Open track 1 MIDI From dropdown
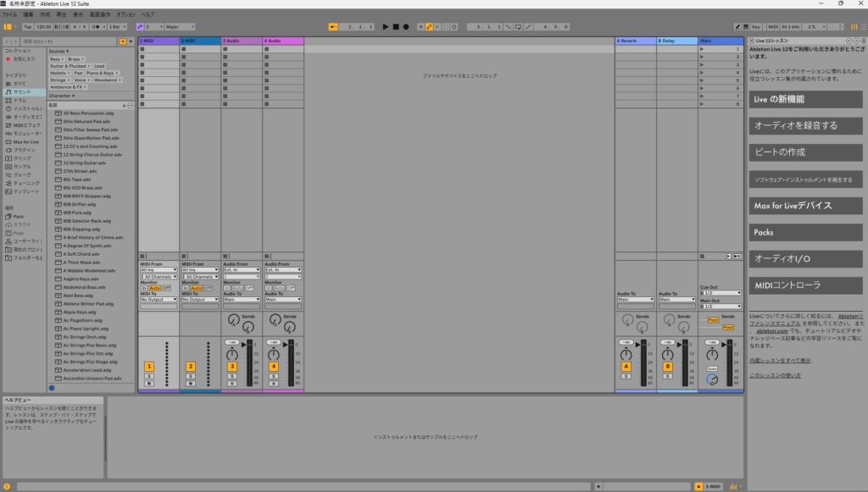 159,270
